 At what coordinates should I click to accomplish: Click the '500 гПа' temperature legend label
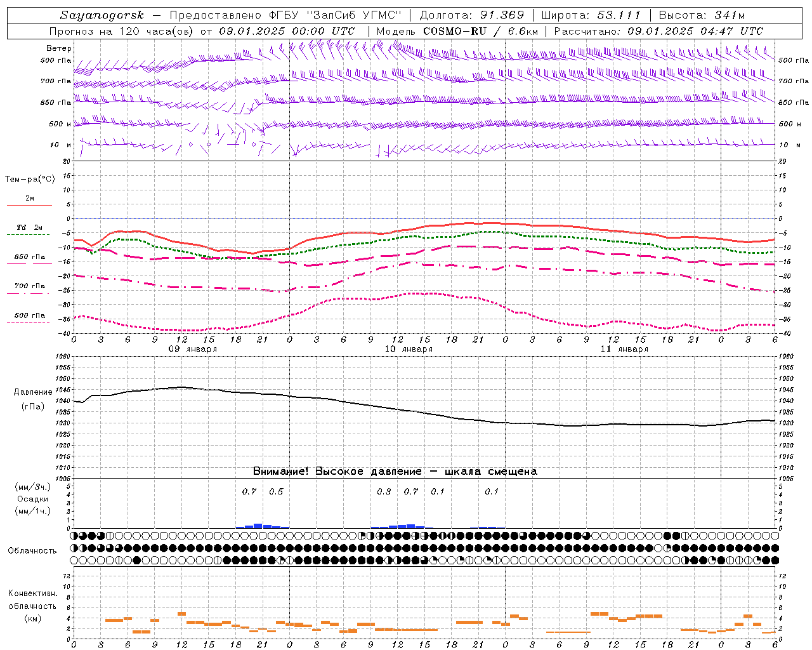30,315
